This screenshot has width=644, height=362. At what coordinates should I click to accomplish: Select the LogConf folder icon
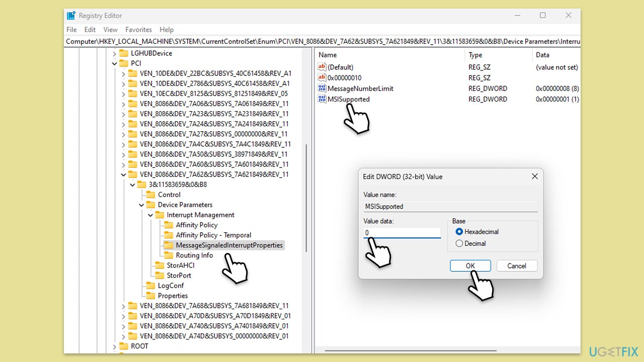[151, 286]
